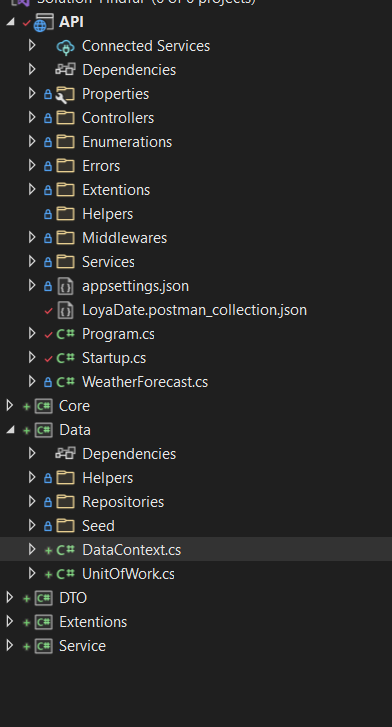The width and height of the screenshot is (392, 727).
Task: Expand the Service project arrow
Action: click(9, 645)
